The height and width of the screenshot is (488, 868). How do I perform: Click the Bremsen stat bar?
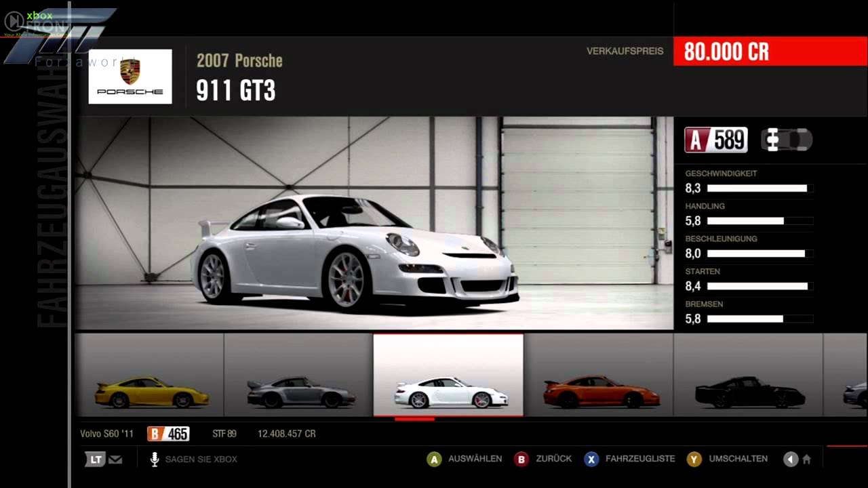(759, 319)
